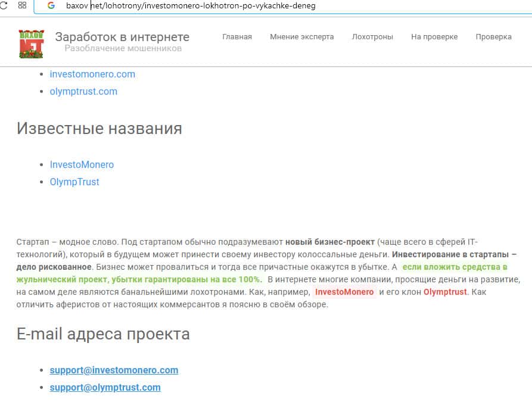Follow the olymptrust.com link

[x=83, y=91]
